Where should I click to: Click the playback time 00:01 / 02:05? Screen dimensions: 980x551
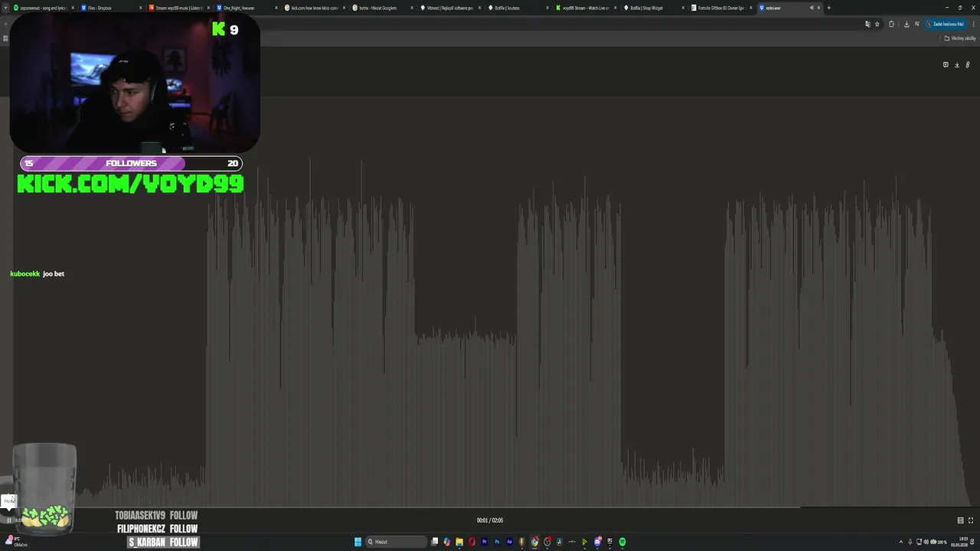(490, 520)
